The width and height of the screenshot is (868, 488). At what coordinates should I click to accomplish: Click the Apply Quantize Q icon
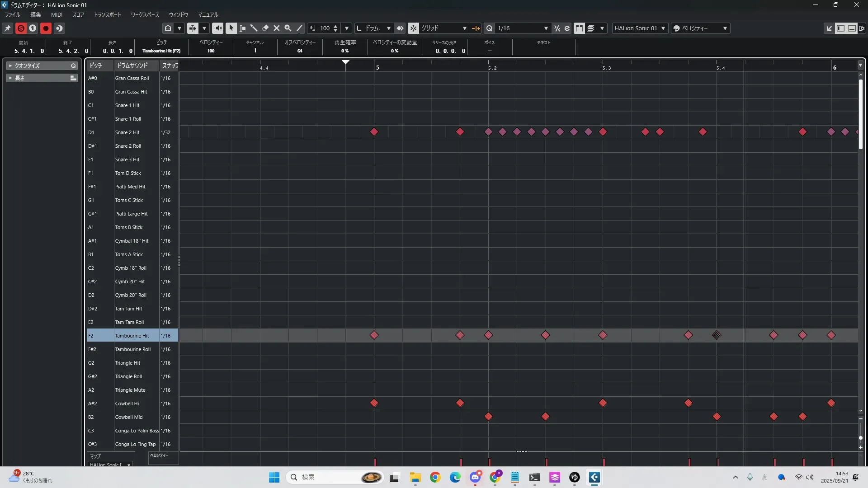(489, 28)
